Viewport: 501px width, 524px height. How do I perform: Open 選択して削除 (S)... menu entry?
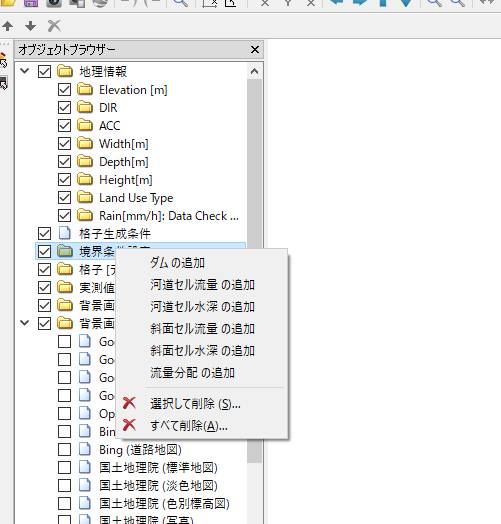click(x=202, y=404)
